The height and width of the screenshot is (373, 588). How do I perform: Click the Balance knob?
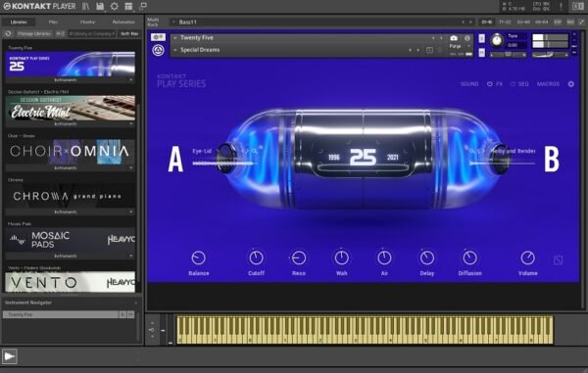(x=198, y=258)
